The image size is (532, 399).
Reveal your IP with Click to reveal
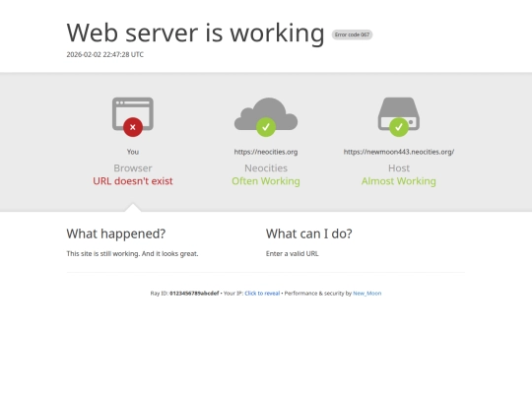click(x=262, y=294)
